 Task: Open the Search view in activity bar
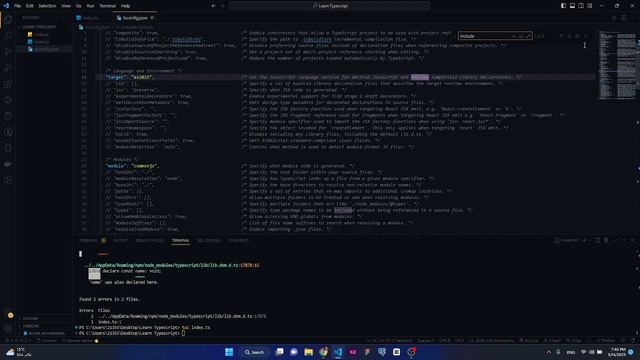click(8, 35)
